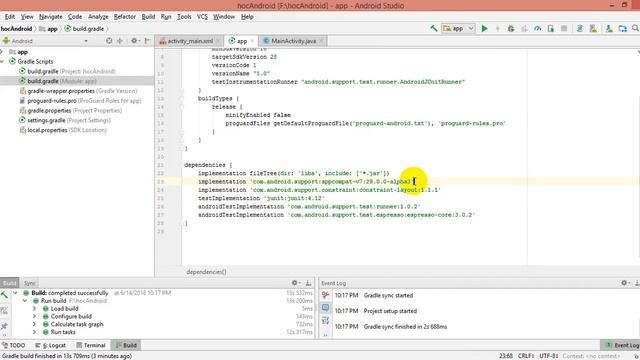Click the Build panel hide/download icon
This screenshot has width=640, height=360.
pyautogui.click(x=309, y=283)
